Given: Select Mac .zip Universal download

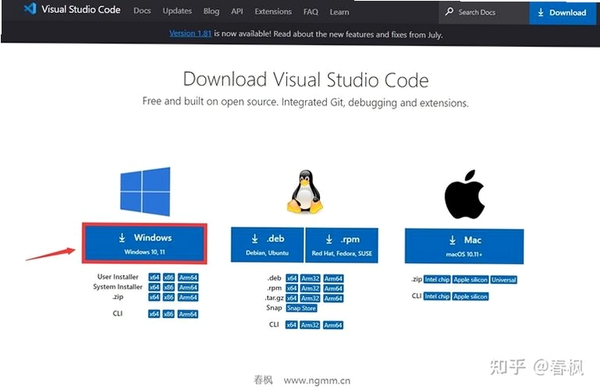Looking at the screenshot, I should 504,280.
